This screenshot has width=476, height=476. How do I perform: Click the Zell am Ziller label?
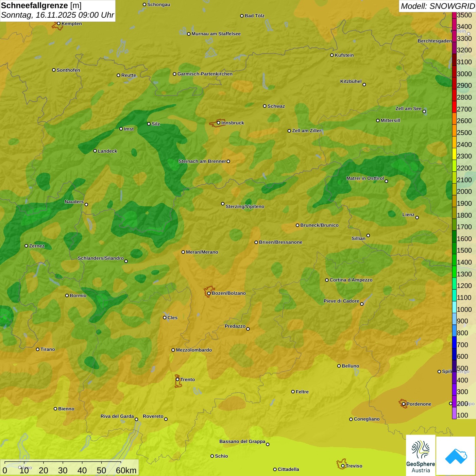pos(307,131)
